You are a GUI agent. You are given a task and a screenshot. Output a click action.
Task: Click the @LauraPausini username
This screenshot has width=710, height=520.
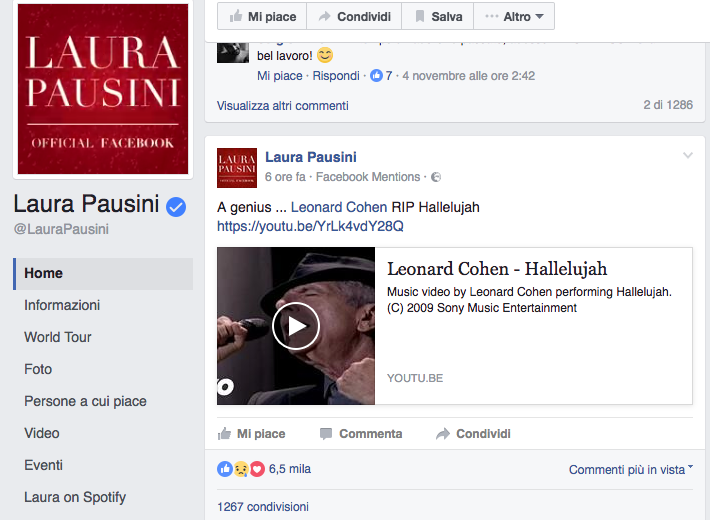point(61,229)
